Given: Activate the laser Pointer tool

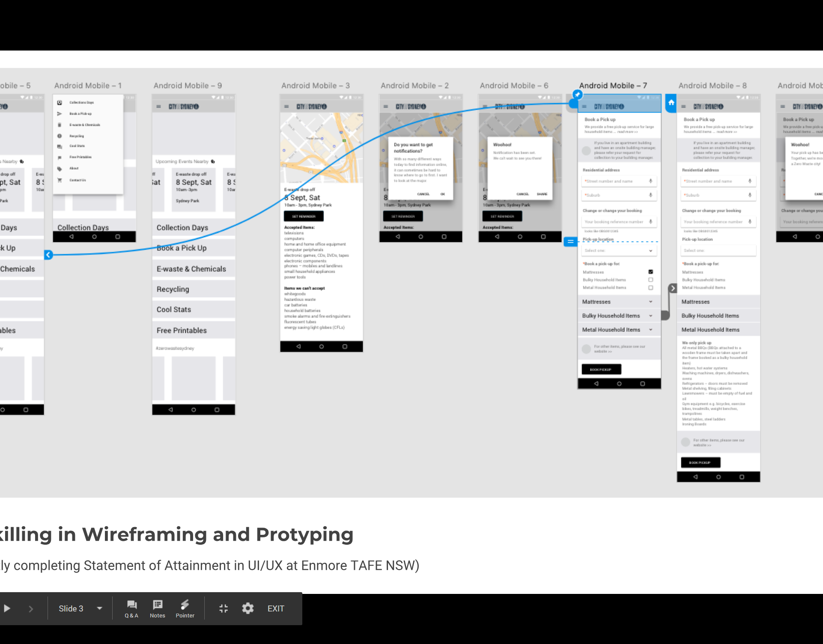Looking at the screenshot, I should coord(185,609).
